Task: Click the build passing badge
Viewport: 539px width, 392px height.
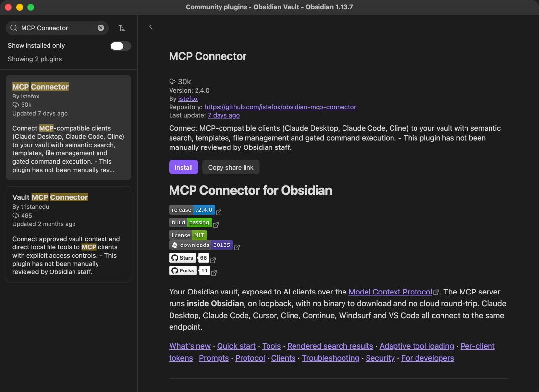Action: tap(191, 222)
